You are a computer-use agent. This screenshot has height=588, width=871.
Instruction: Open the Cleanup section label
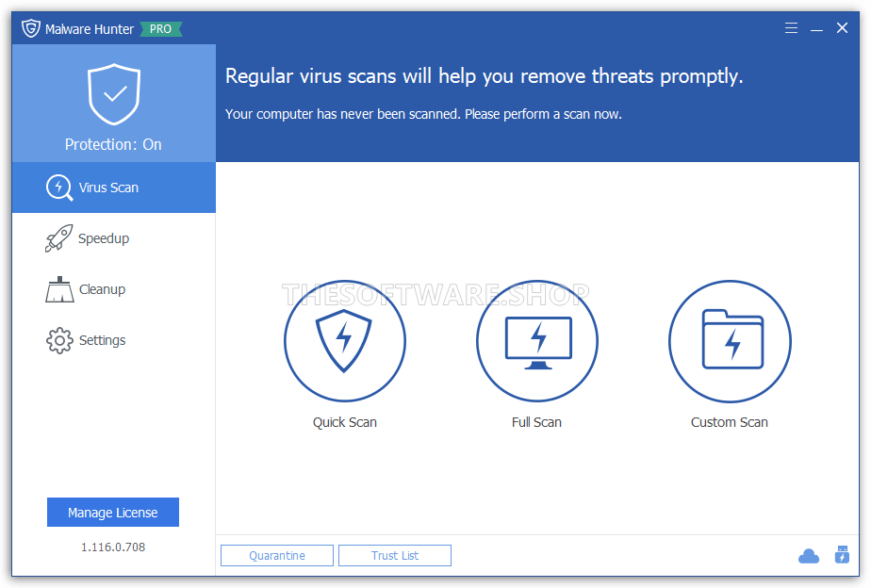click(x=102, y=289)
